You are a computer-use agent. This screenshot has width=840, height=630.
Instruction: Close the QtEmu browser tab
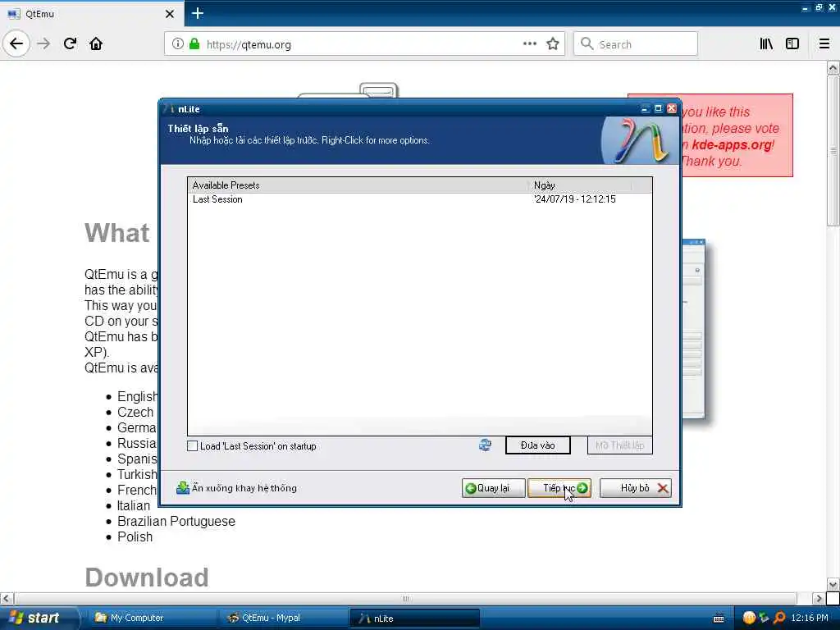169,14
